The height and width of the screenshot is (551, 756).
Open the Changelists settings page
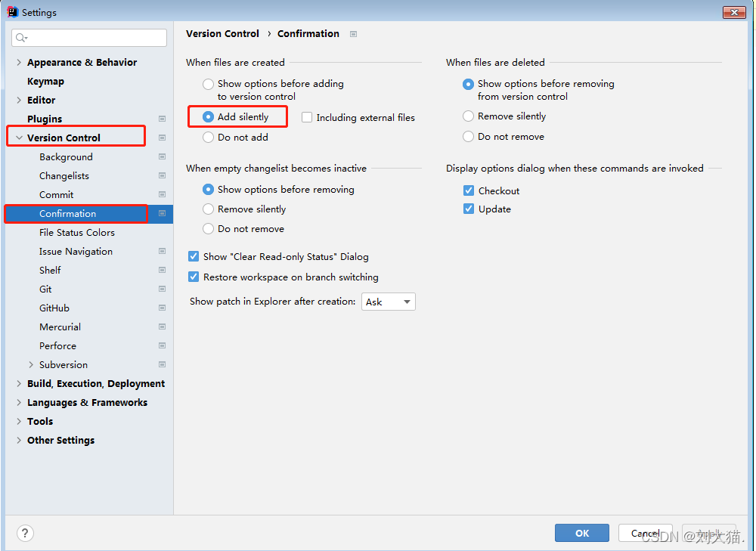pos(64,176)
